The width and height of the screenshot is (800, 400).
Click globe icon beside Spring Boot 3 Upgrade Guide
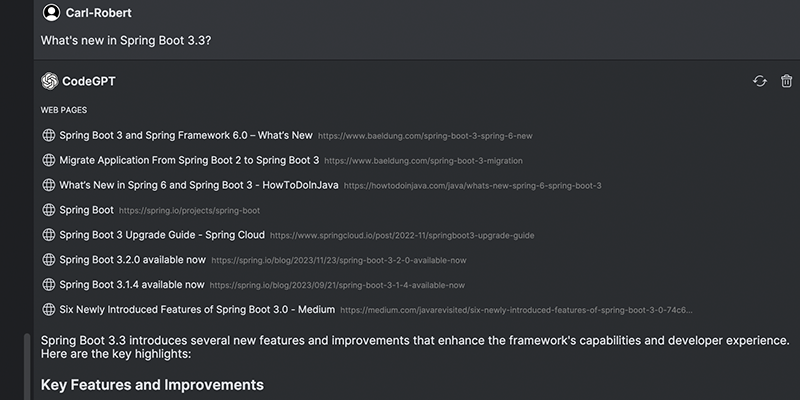point(48,235)
